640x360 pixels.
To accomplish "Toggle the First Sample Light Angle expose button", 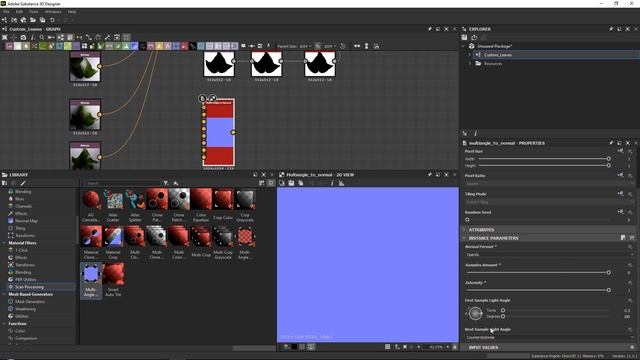I will coord(630,300).
